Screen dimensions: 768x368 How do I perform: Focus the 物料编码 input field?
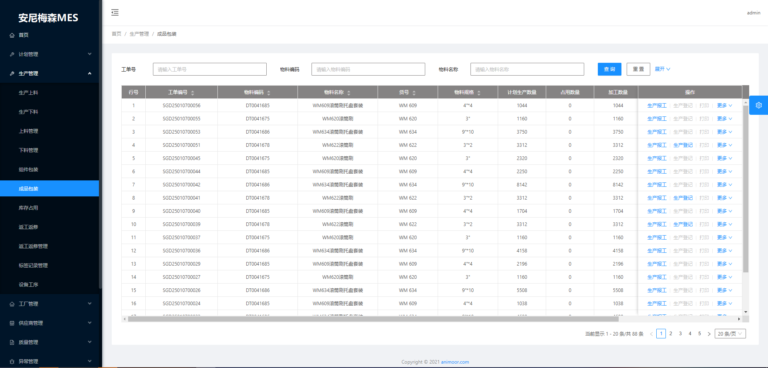tap(368, 69)
